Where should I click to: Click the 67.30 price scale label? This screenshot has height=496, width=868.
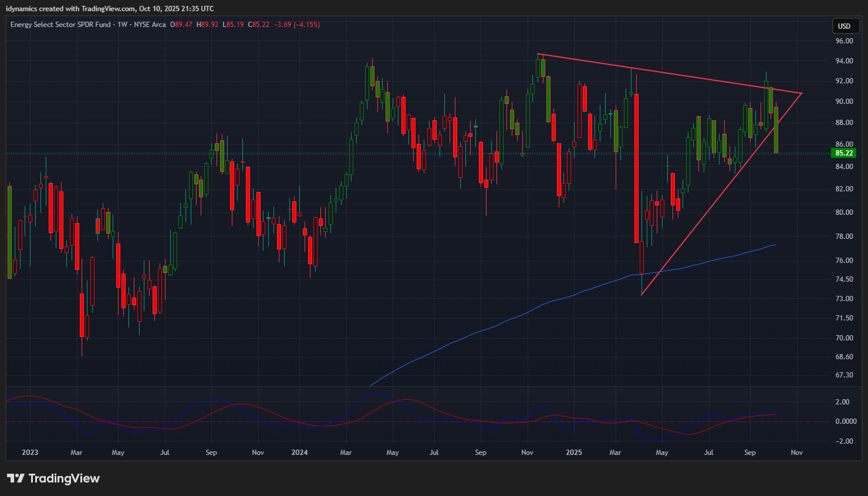coord(844,375)
